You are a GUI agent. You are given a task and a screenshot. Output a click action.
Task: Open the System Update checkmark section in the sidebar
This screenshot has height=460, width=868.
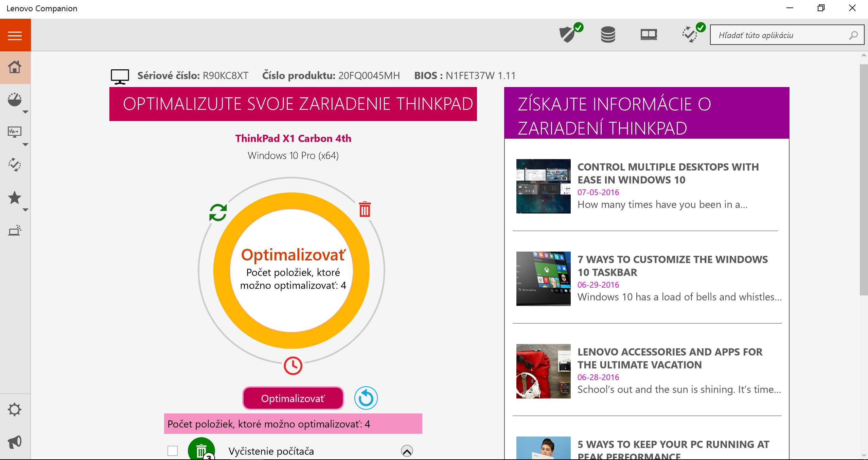[x=14, y=165]
